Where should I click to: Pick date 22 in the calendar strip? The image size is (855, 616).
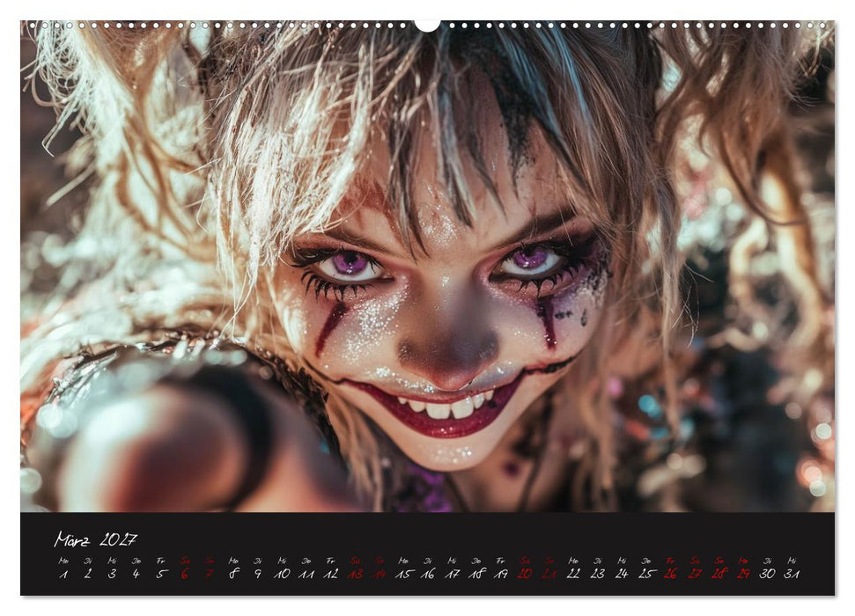point(573,574)
